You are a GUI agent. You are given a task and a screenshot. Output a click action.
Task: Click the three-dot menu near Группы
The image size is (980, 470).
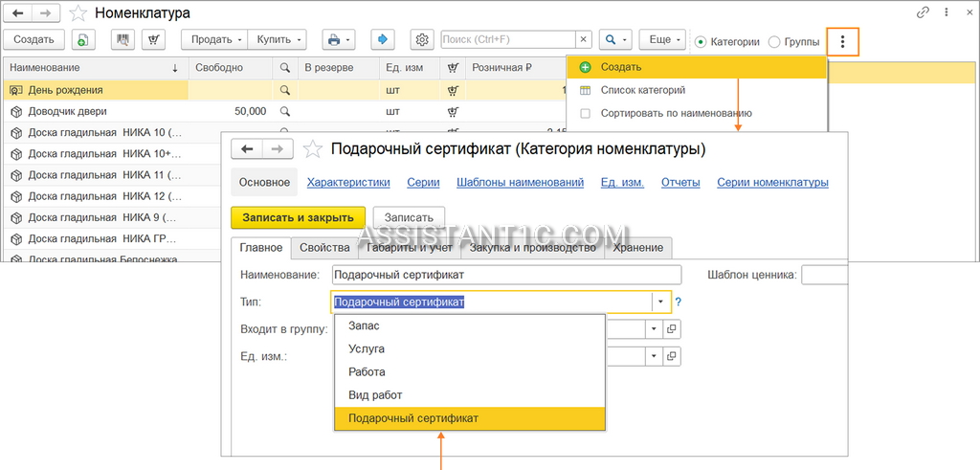click(x=842, y=42)
